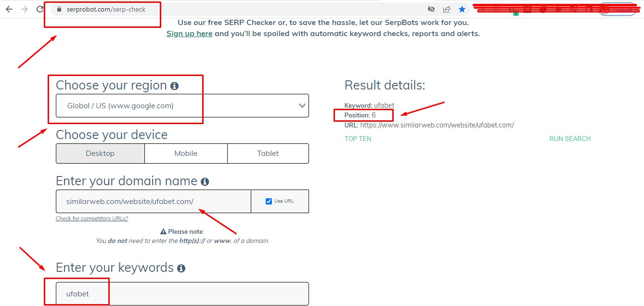Image resolution: width=644 pixels, height=306 pixels.
Task: Click the keywords input field with ufabet
Action: [182, 294]
